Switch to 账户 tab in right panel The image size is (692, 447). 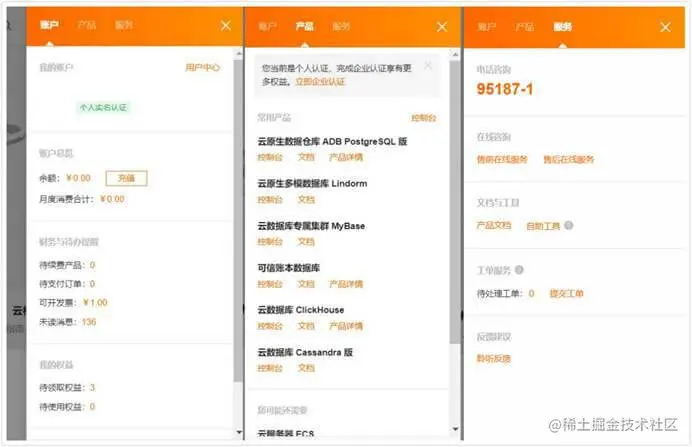pos(487,27)
